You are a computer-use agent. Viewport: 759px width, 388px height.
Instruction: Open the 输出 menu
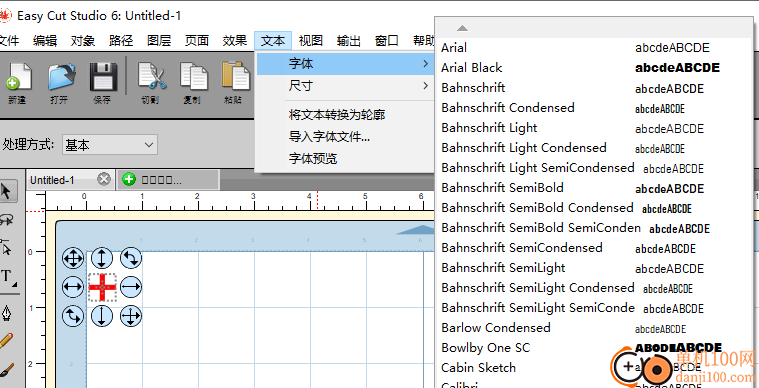(349, 41)
